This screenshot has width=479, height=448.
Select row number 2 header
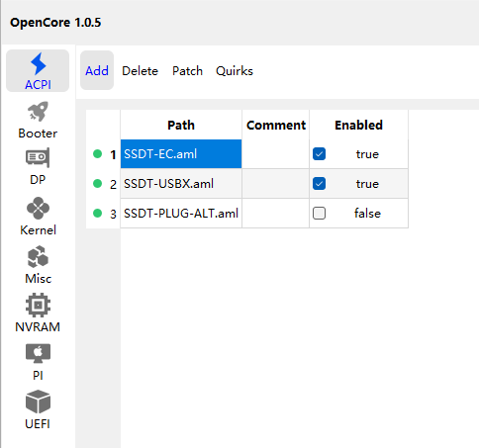pyautogui.click(x=103, y=184)
